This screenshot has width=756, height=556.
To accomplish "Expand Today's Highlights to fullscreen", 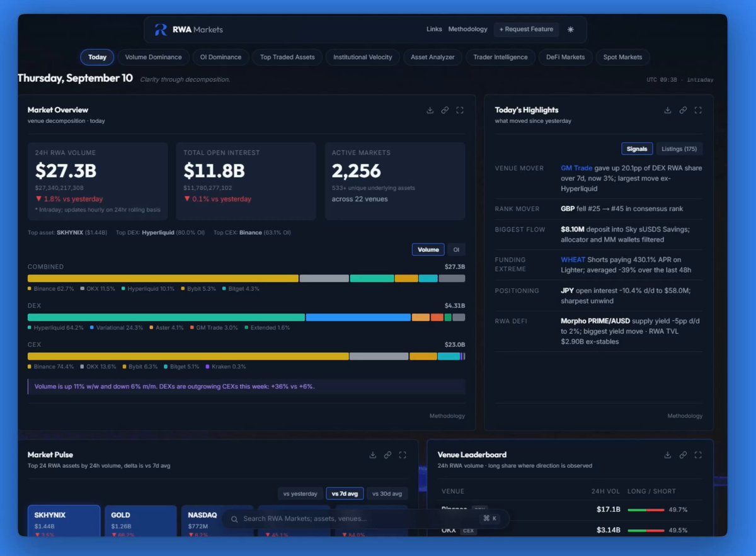I will pos(698,110).
